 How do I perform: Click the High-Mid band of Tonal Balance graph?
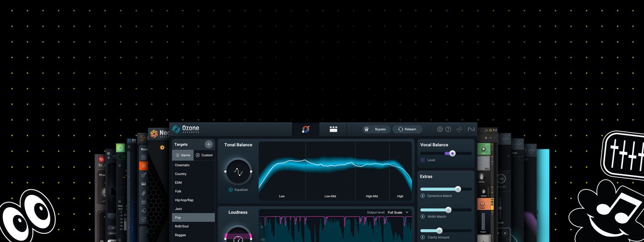372,171
